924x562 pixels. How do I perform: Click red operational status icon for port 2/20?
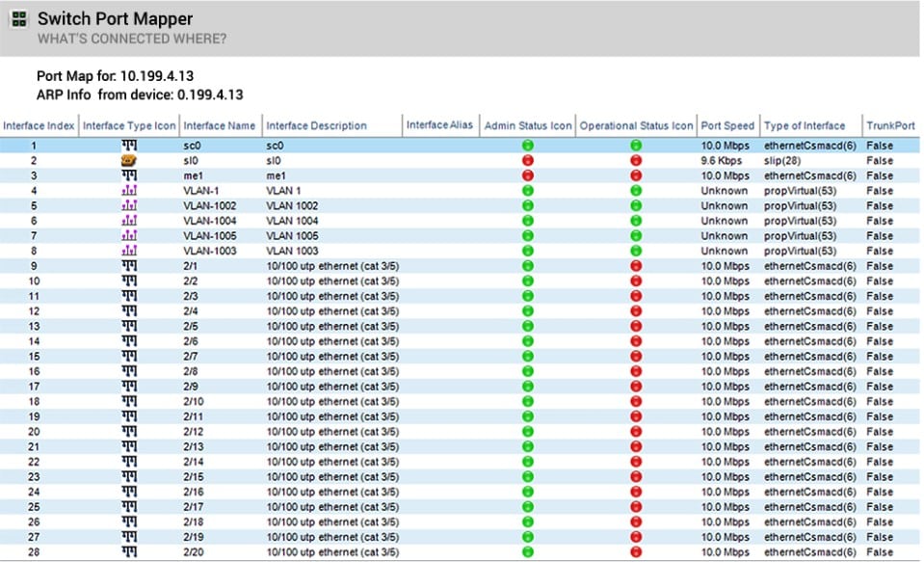pos(636,552)
